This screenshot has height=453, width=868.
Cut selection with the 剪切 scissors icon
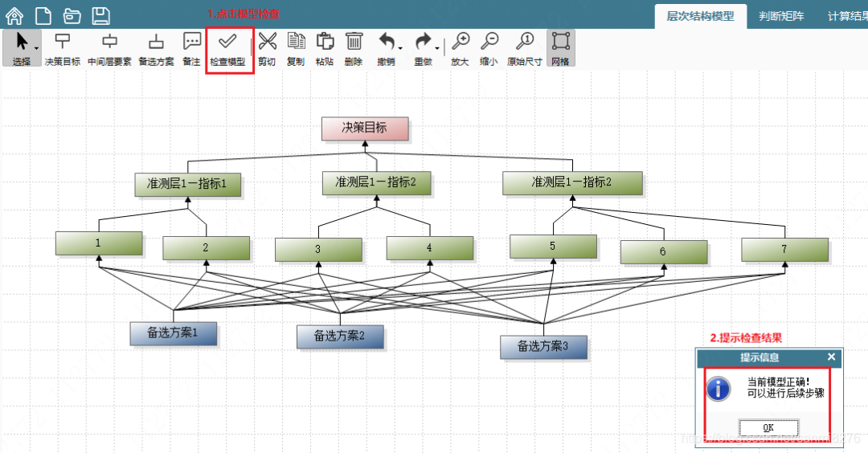[x=267, y=49]
